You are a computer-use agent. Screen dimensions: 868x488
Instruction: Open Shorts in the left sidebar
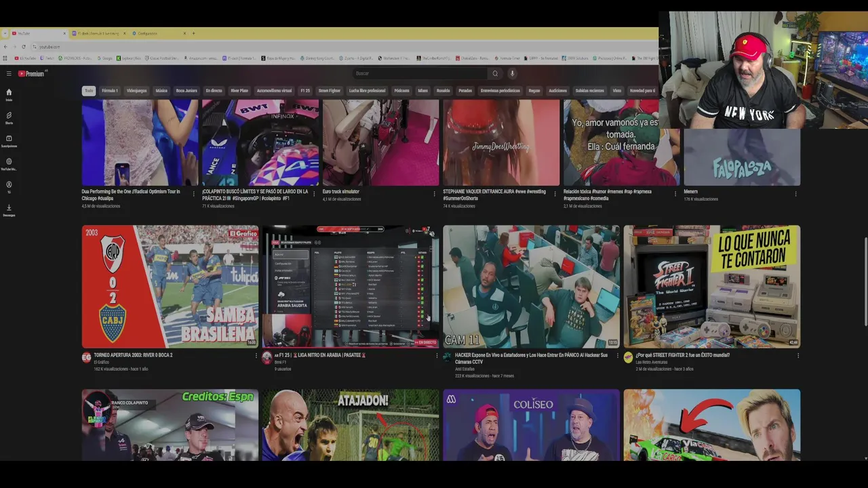point(9,118)
